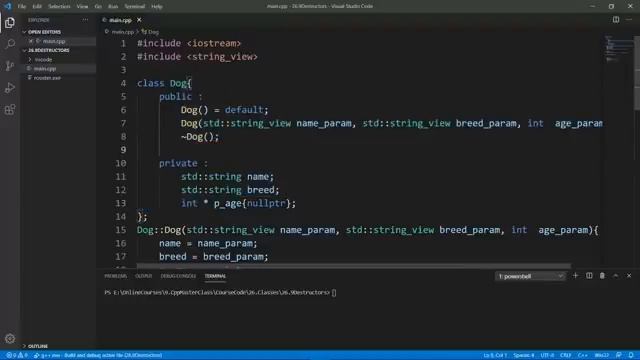The width and height of the screenshot is (640, 360).
Task: Click 'Dog() = default;' on line 6
Action: coord(224,110)
